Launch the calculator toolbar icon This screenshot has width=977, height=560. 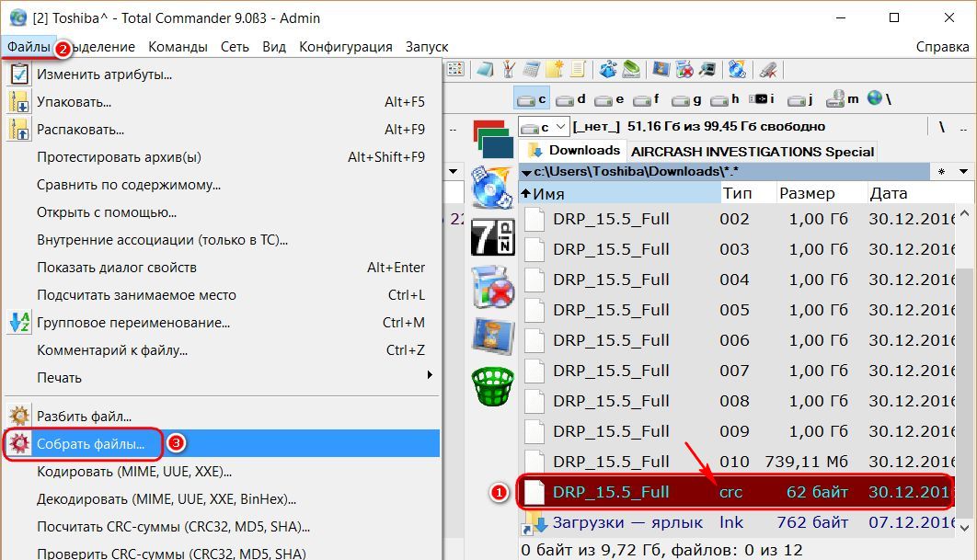532,70
